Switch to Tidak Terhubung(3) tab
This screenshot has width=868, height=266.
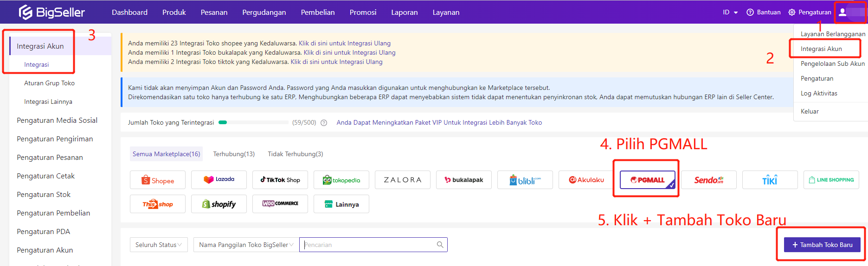[x=295, y=154]
